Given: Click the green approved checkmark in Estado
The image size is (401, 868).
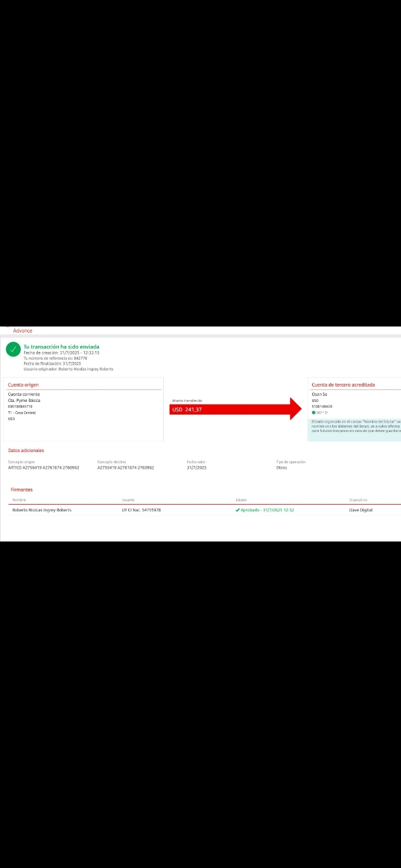Looking at the screenshot, I should click(x=237, y=509).
